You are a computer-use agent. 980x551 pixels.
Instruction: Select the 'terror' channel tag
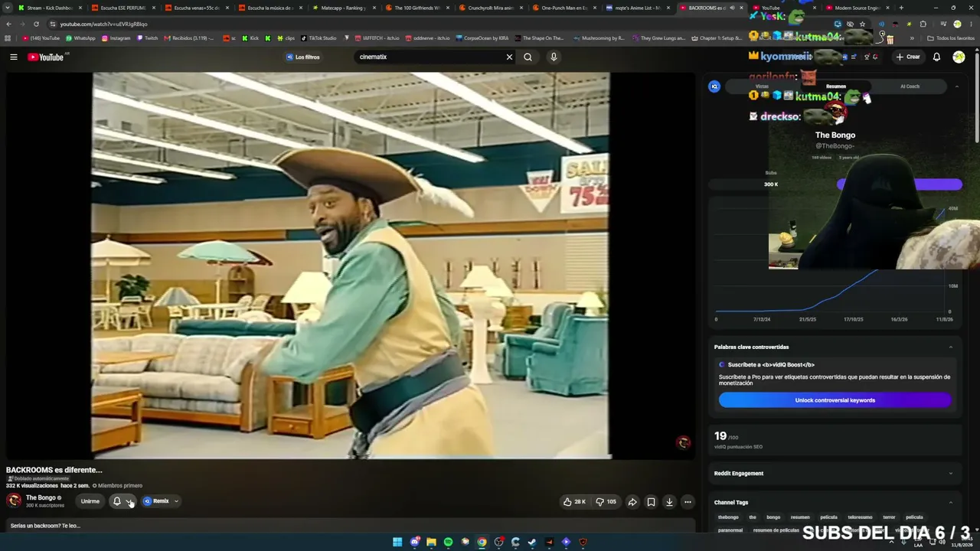(x=889, y=517)
